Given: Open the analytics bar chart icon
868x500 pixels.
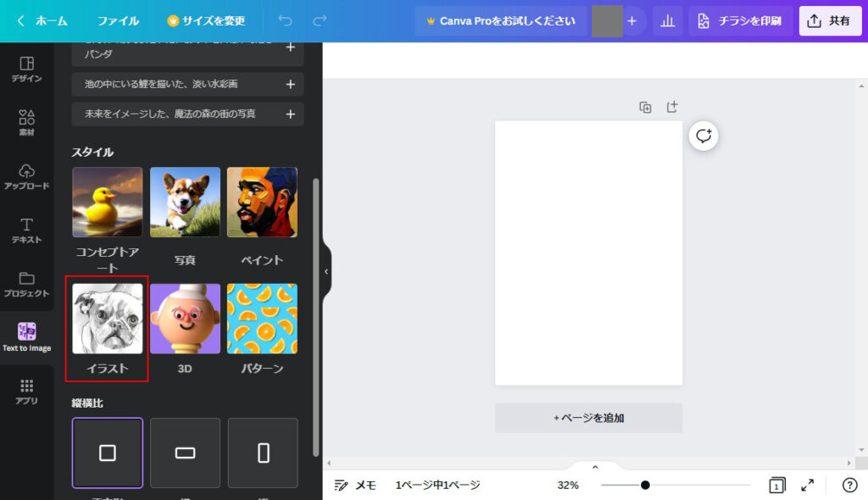Looking at the screenshot, I should (668, 21).
